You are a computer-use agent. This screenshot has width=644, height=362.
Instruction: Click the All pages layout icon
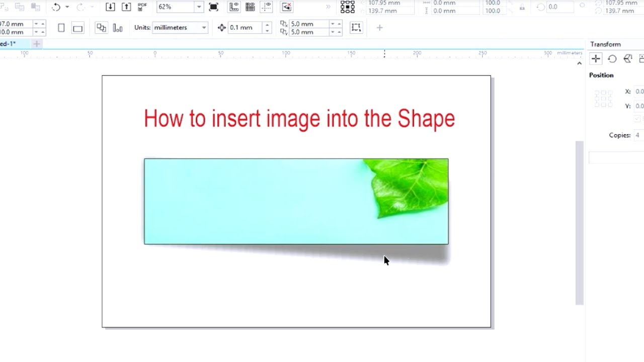(x=101, y=28)
